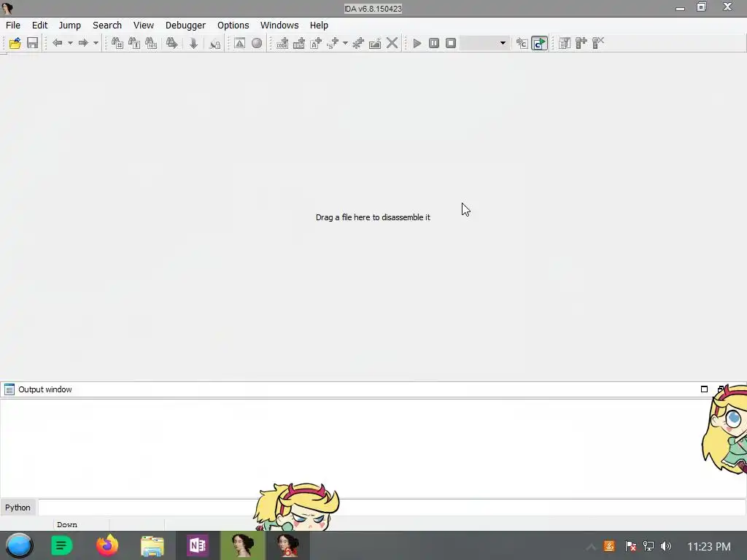Click the down arrow jump icon
Image resolution: width=747 pixels, height=560 pixels.
coord(193,43)
